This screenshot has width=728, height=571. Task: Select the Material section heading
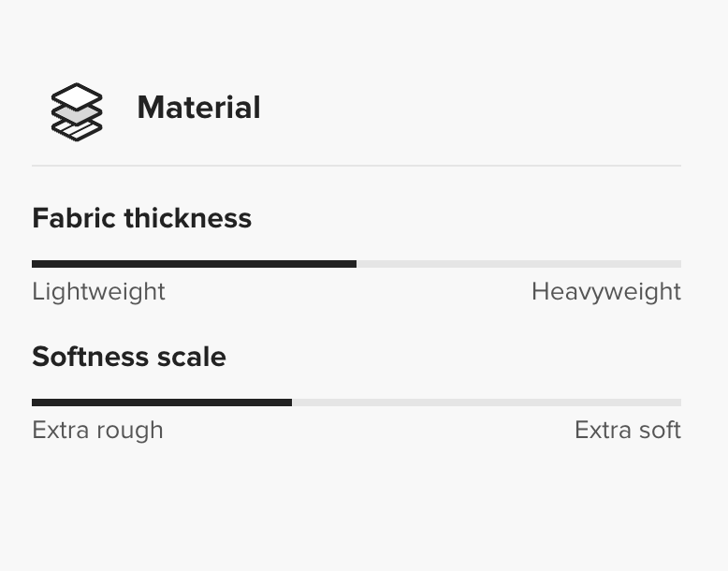point(198,108)
